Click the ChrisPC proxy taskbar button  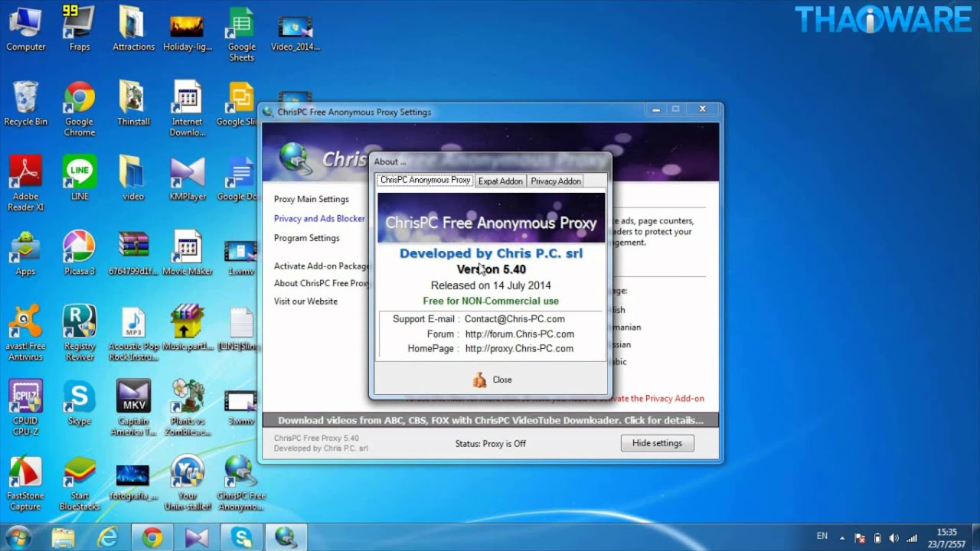[x=286, y=537]
